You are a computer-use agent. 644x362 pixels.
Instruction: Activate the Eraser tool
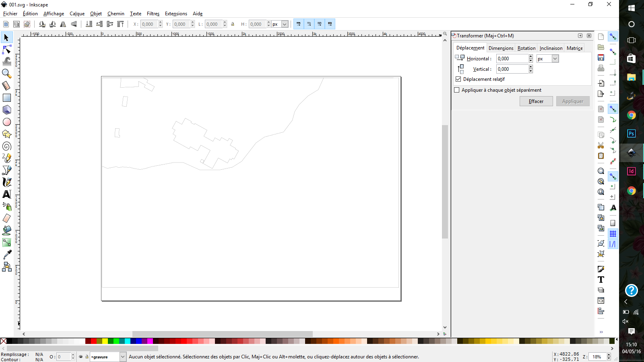(7, 218)
